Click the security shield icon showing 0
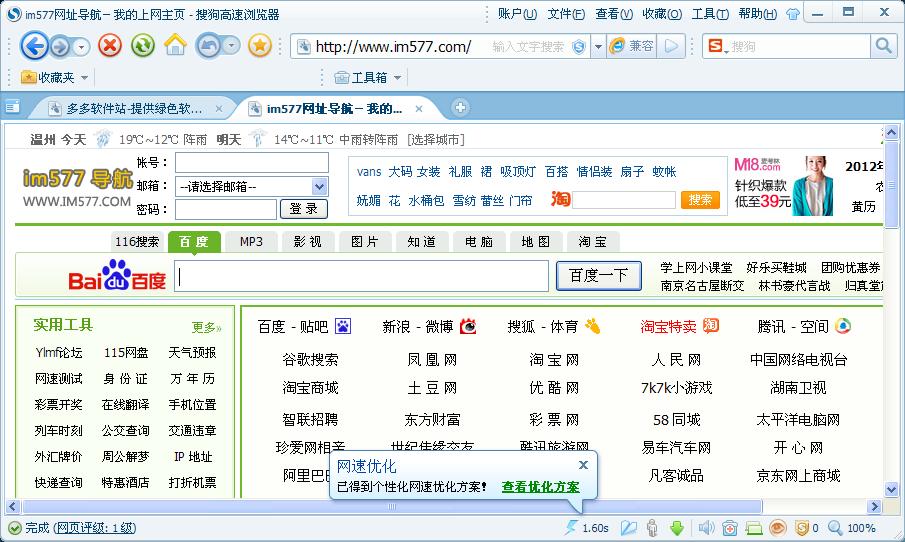This screenshot has height=542, width=905. [802, 528]
